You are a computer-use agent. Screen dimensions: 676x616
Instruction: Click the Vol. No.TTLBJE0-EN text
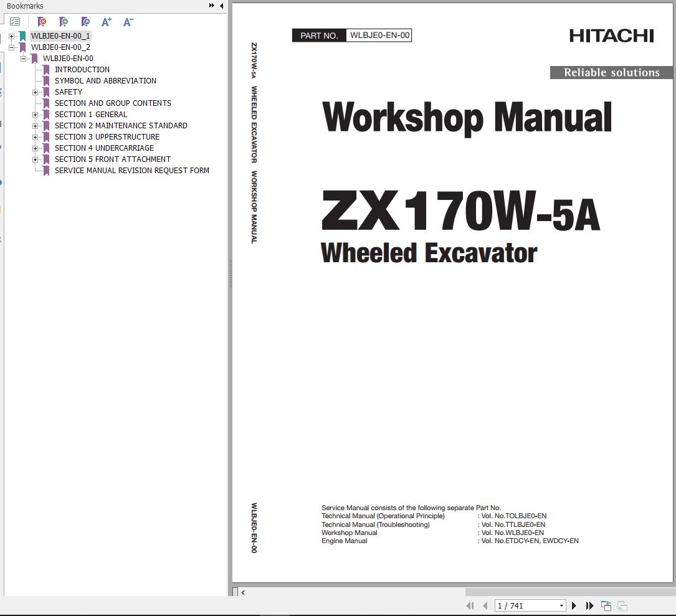tap(513, 524)
